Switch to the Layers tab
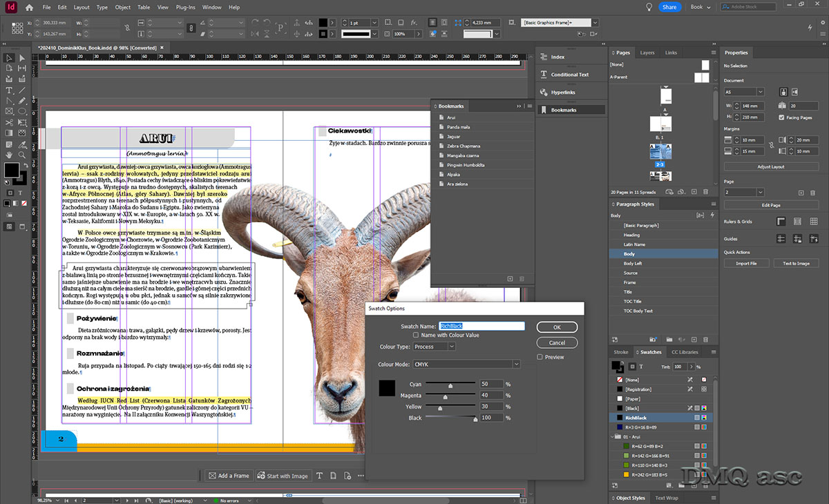This screenshot has width=829, height=504. 647,52
